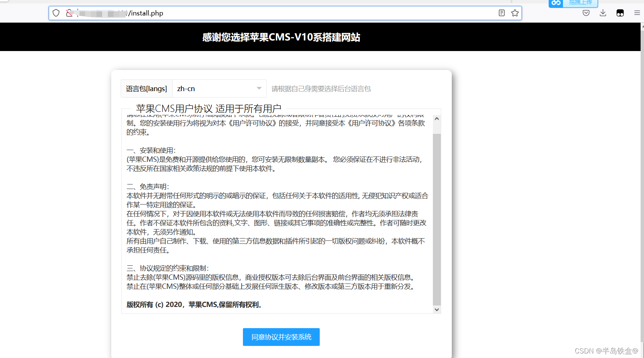This screenshot has width=644, height=358.
Task: Click the 同意协议并安装系统 button
Action: pos(281,337)
